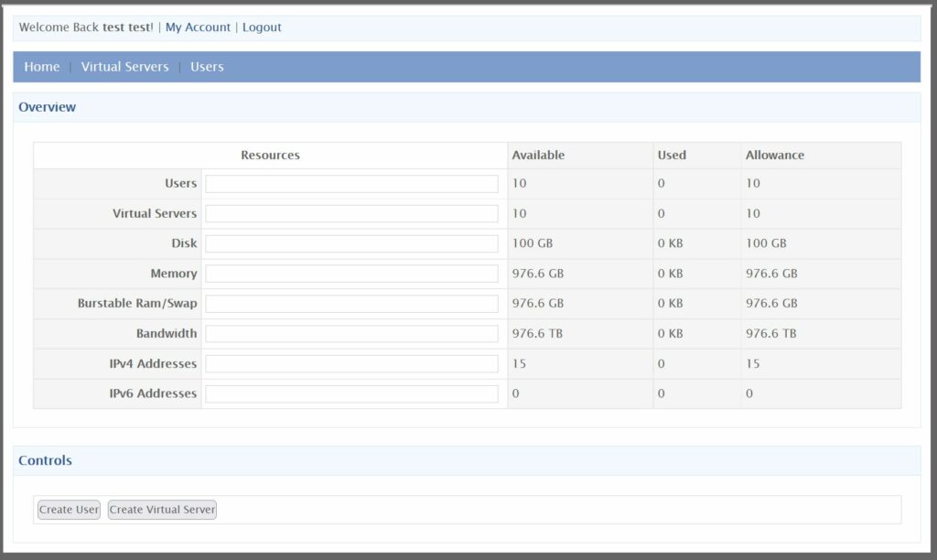Select the Virtual Servers input field

pyautogui.click(x=352, y=213)
